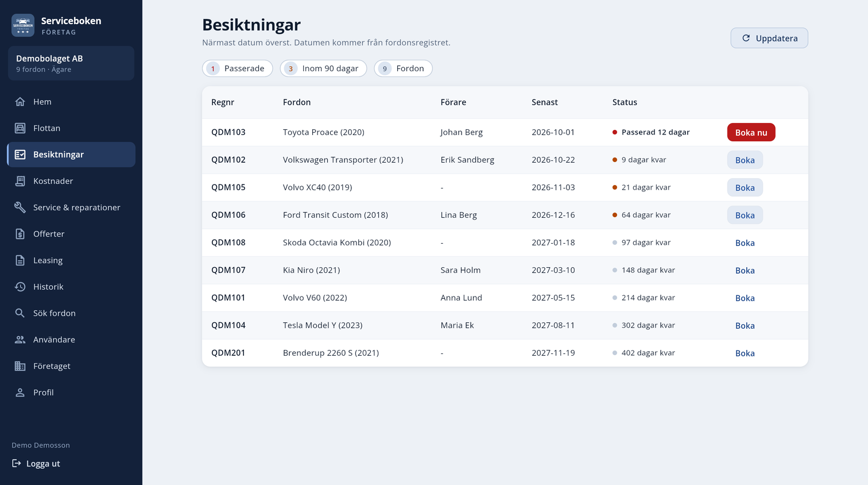This screenshot has width=868, height=485.
Task: Click the Service & reparationer wrench icon
Action: 20,207
